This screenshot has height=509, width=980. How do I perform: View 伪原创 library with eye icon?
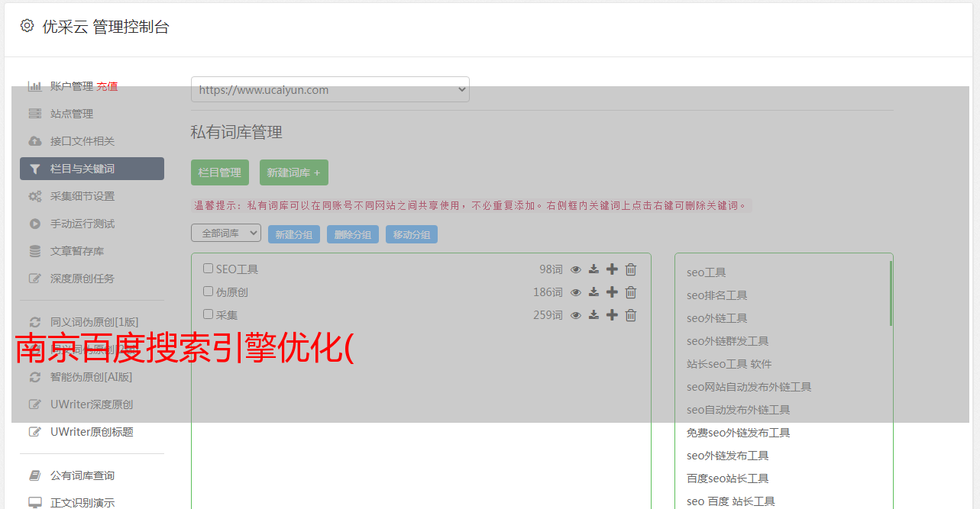tap(576, 292)
